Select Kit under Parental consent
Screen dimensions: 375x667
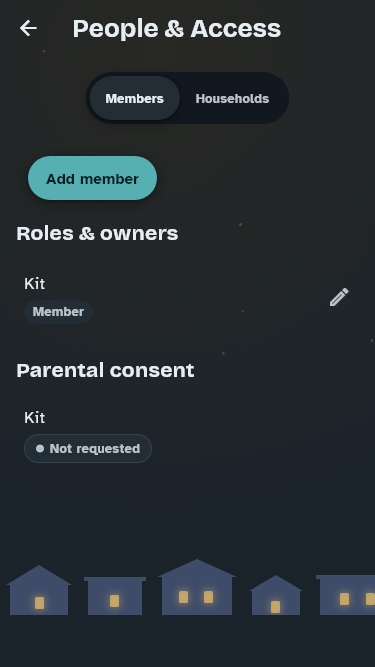[34, 418]
